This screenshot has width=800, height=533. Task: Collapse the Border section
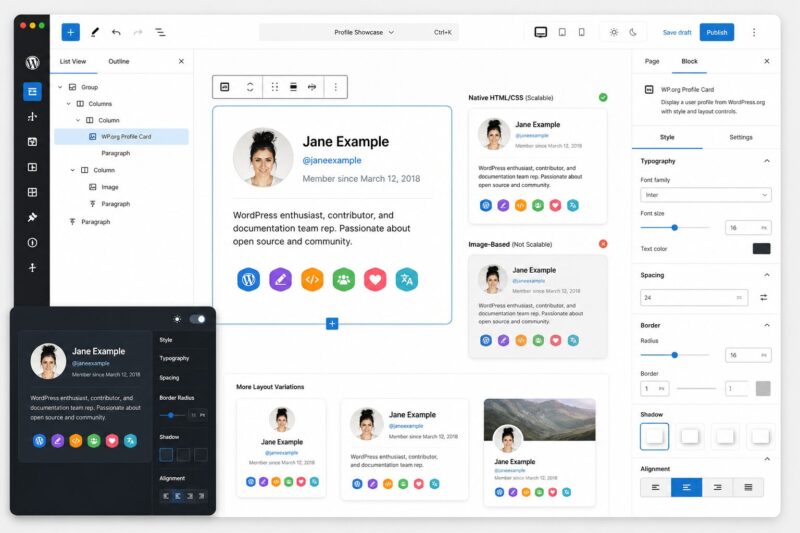(x=766, y=325)
